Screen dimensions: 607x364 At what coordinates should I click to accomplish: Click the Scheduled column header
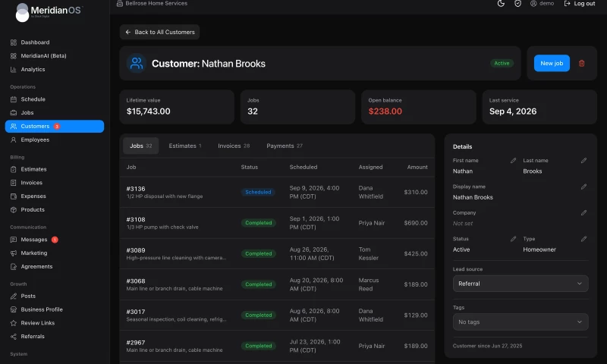point(303,167)
